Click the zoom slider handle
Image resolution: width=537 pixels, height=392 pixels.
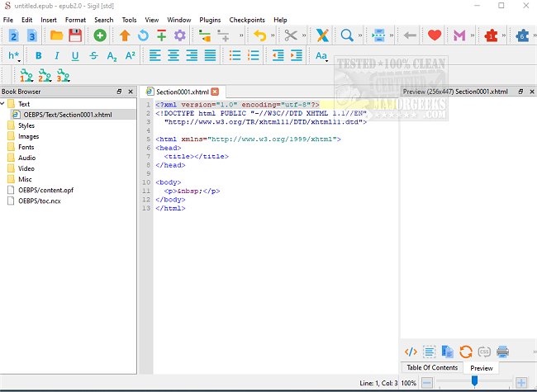pyautogui.click(x=473, y=382)
